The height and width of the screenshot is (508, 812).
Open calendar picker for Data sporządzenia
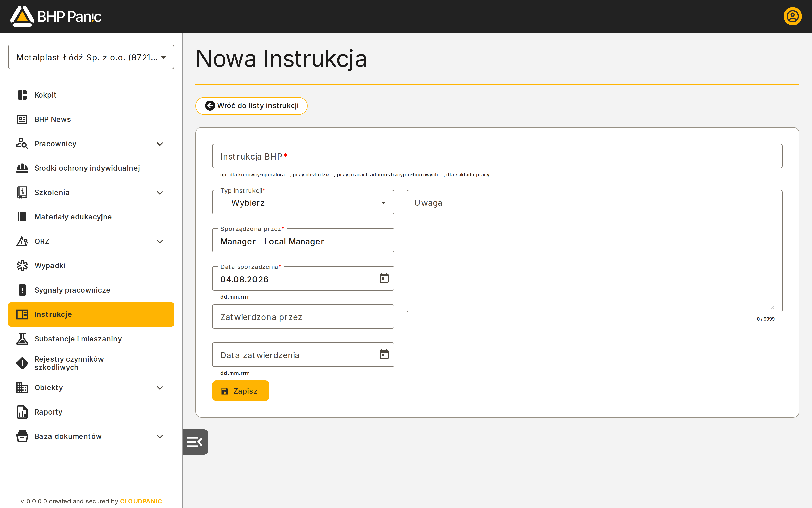pos(384,278)
